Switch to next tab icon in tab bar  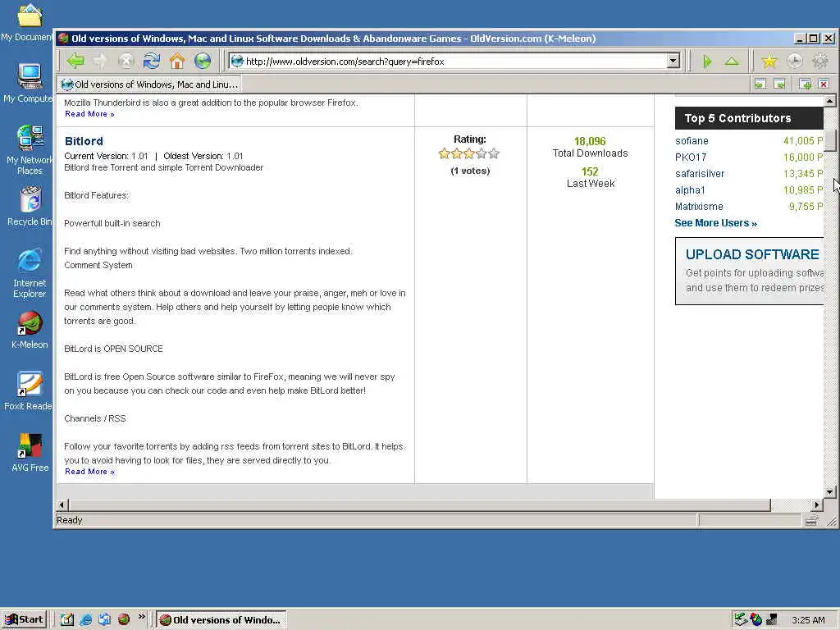coord(780,84)
